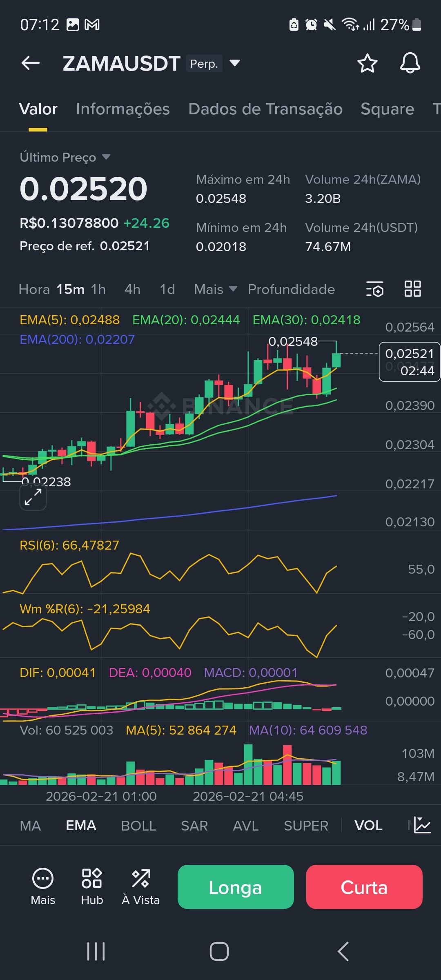
Task: Tap Gmail notification icon in status bar
Action: click(92, 25)
